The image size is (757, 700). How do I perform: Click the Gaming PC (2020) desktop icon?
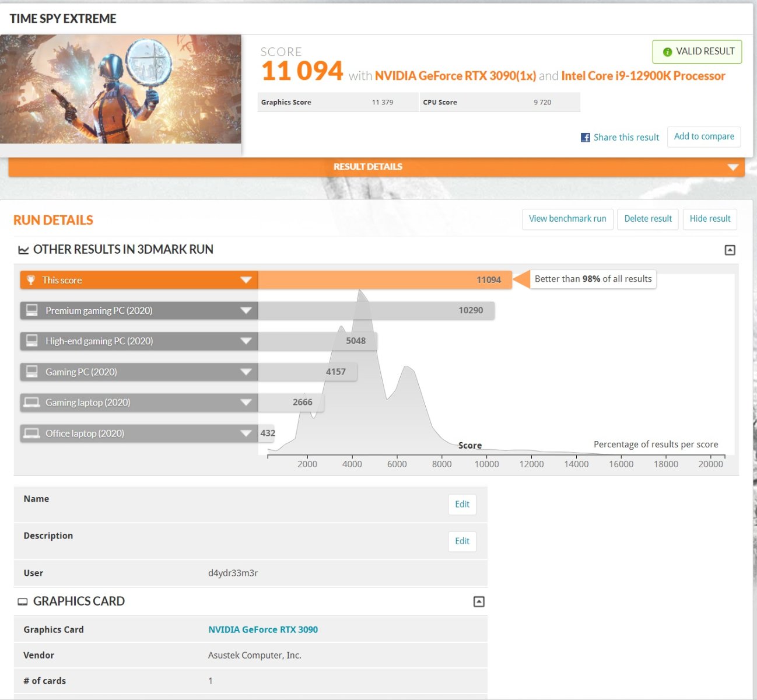click(x=32, y=372)
